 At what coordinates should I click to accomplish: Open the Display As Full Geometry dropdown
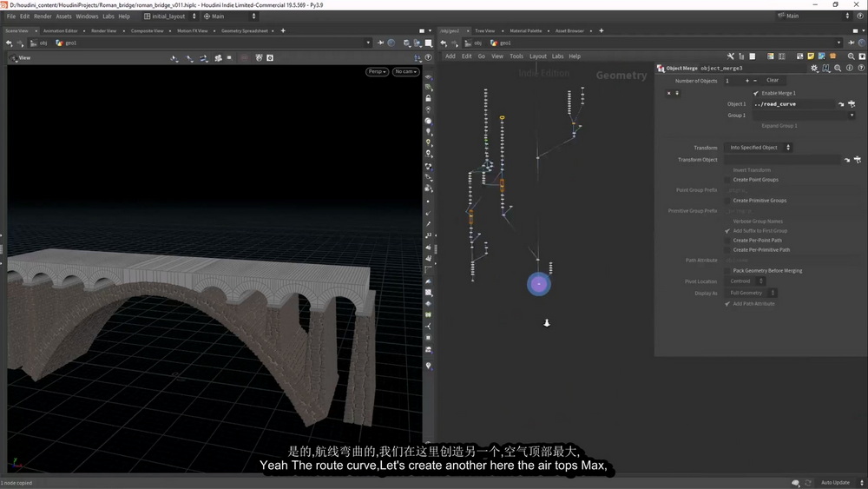click(x=751, y=293)
